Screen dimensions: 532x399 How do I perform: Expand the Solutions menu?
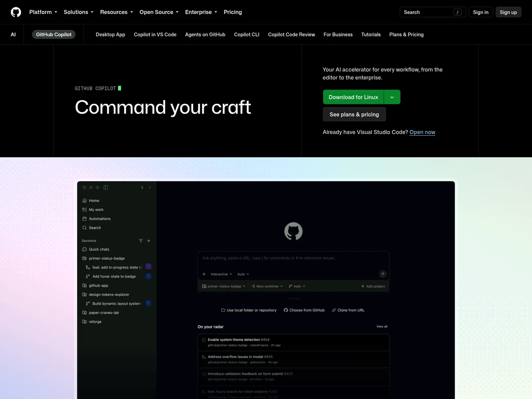(x=79, y=12)
